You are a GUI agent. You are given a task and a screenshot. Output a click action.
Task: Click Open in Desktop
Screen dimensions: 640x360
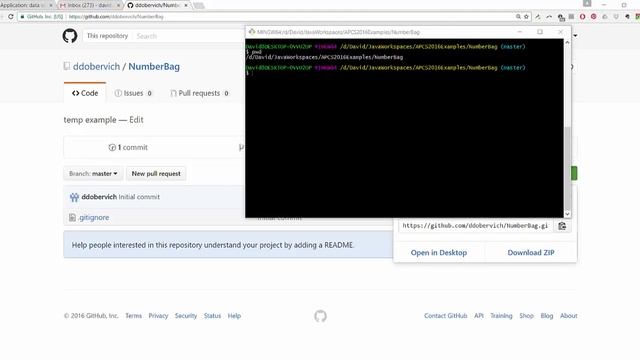[439, 253]
